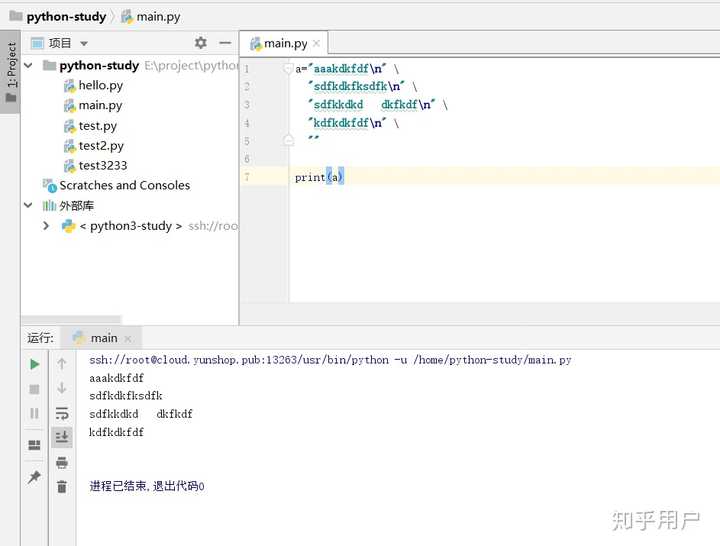Print the console output
Image resolution: width=720 pixels, height=546 pixels.
62,462
